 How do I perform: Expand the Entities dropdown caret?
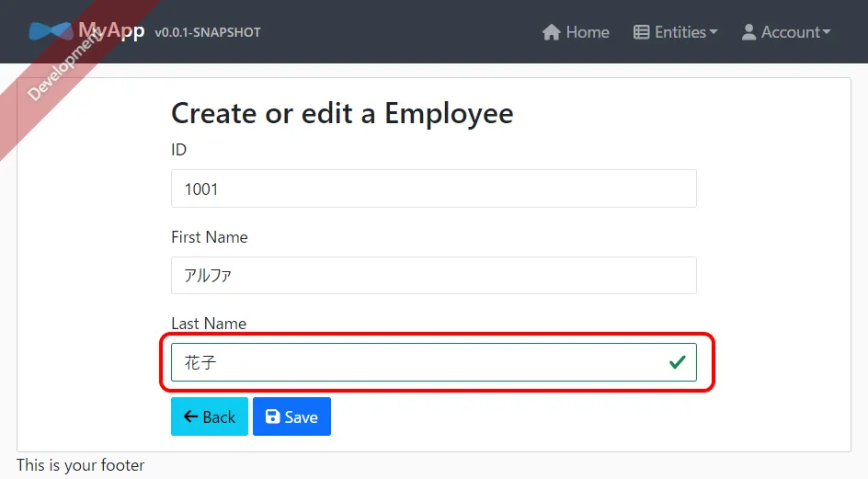[713, 32]
